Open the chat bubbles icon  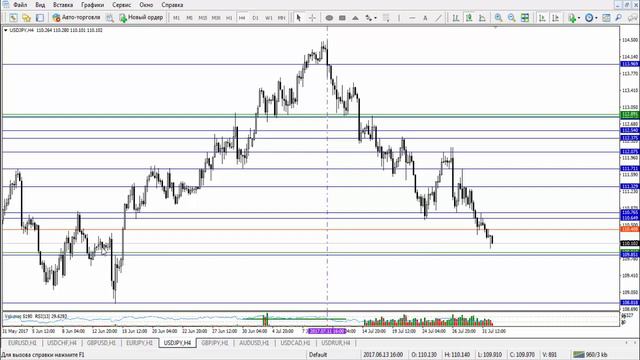pyautogui.click(x=633, y=18)
